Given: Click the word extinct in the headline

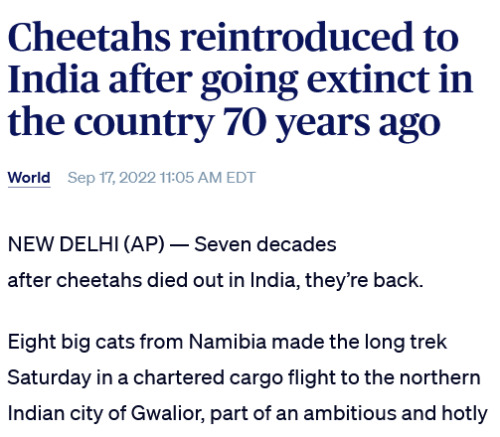Looking at the screenshot, I should (x=368, y=79).
